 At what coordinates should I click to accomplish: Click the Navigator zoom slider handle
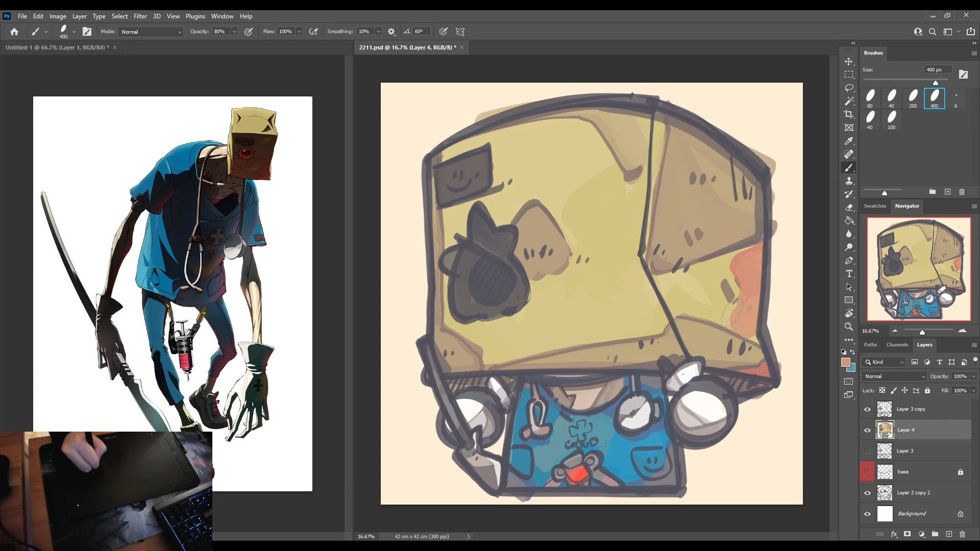(922, 332)
